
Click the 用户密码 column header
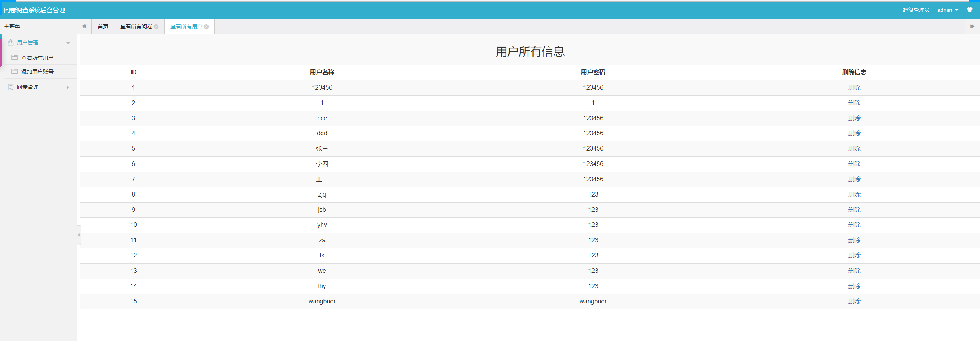[593, 72]
